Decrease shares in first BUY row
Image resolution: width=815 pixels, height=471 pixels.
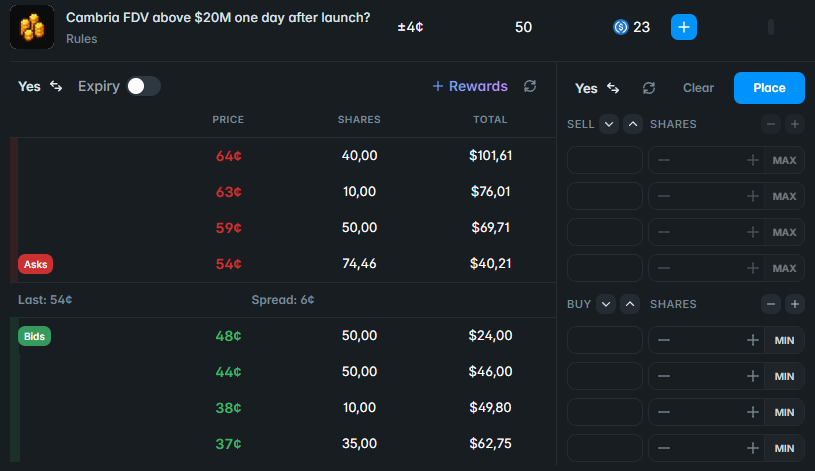coord(664,340)
